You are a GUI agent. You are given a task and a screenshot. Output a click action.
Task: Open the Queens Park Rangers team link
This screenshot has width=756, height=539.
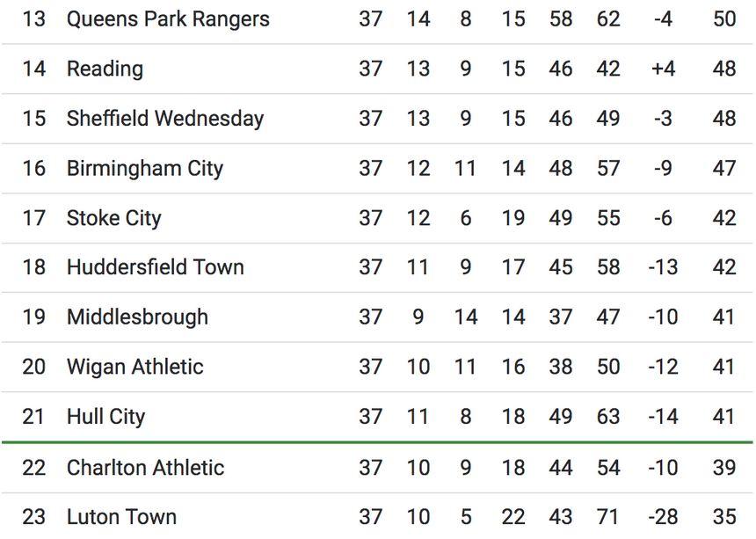click(168, 18)
